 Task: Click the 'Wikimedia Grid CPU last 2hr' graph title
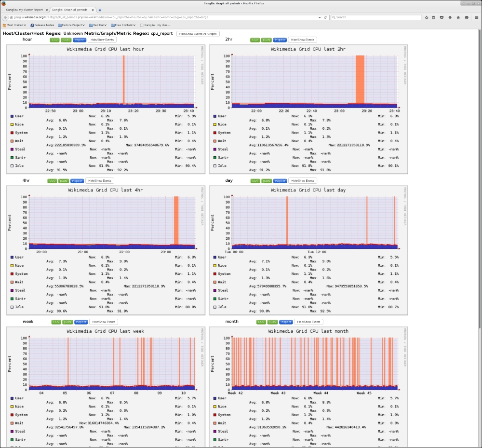[308, 49]
